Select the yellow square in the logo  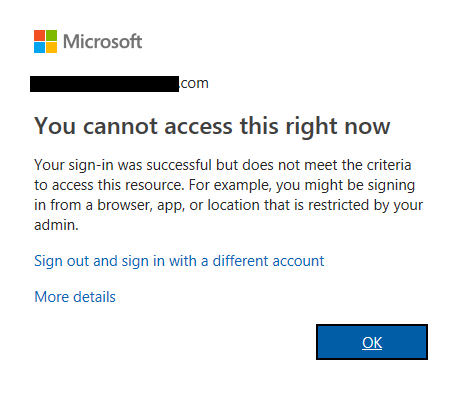(x=51, y=48)
